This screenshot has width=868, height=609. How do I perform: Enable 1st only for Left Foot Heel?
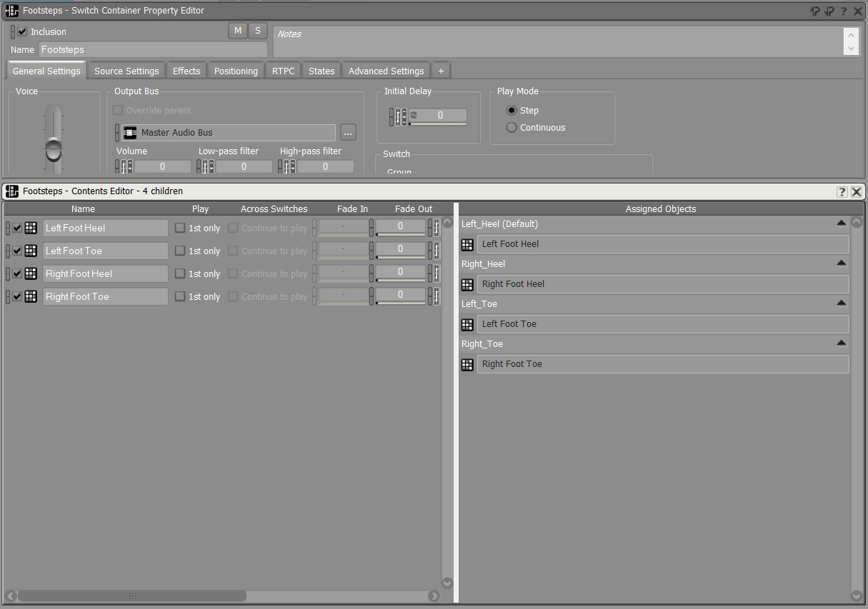[x=180, y=228]
